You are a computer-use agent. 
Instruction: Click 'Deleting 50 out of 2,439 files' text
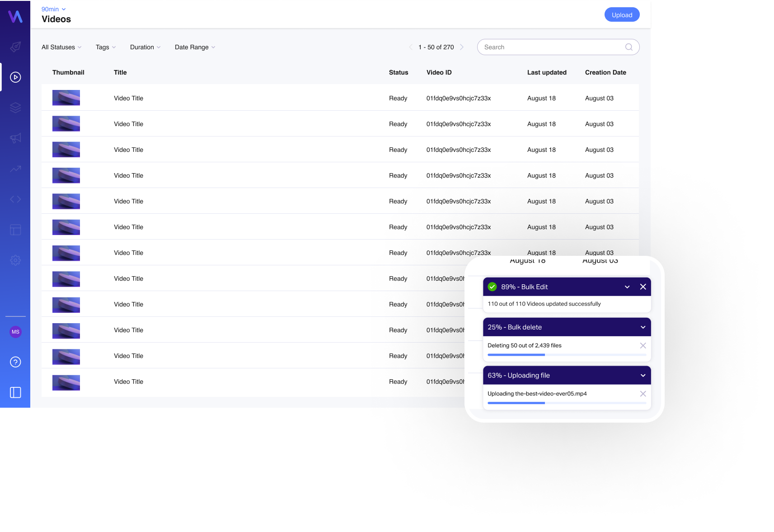tap(525, 345)
